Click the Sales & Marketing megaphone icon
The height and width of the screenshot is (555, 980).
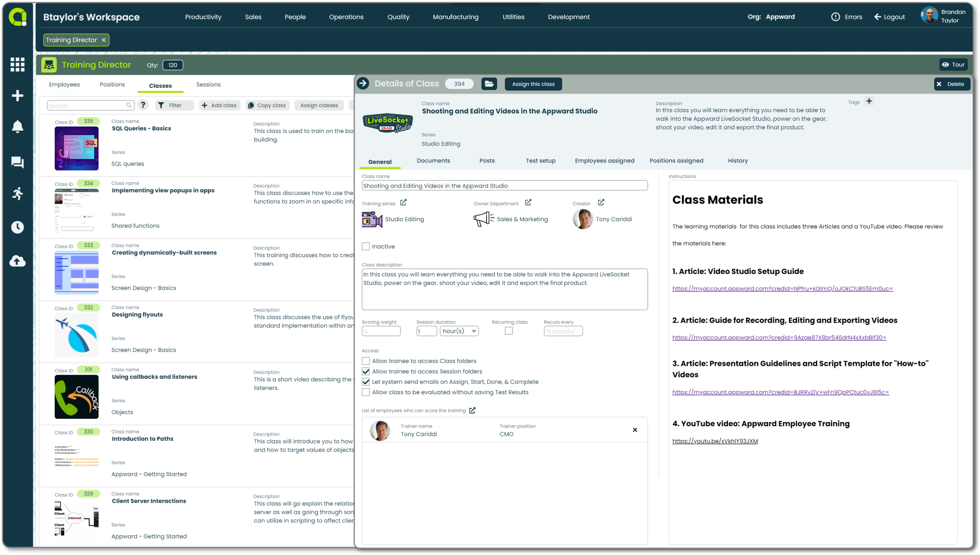click(483, 219)
